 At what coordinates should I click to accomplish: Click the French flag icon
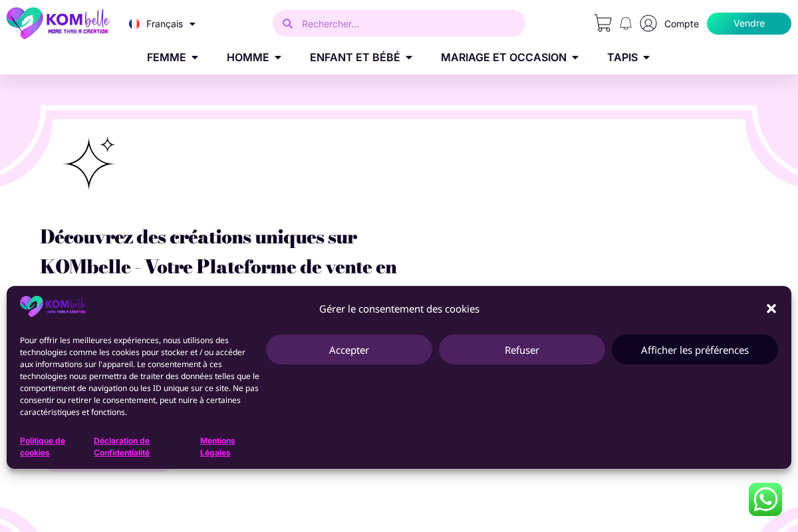pyautogui.click(x=134, y=24)
